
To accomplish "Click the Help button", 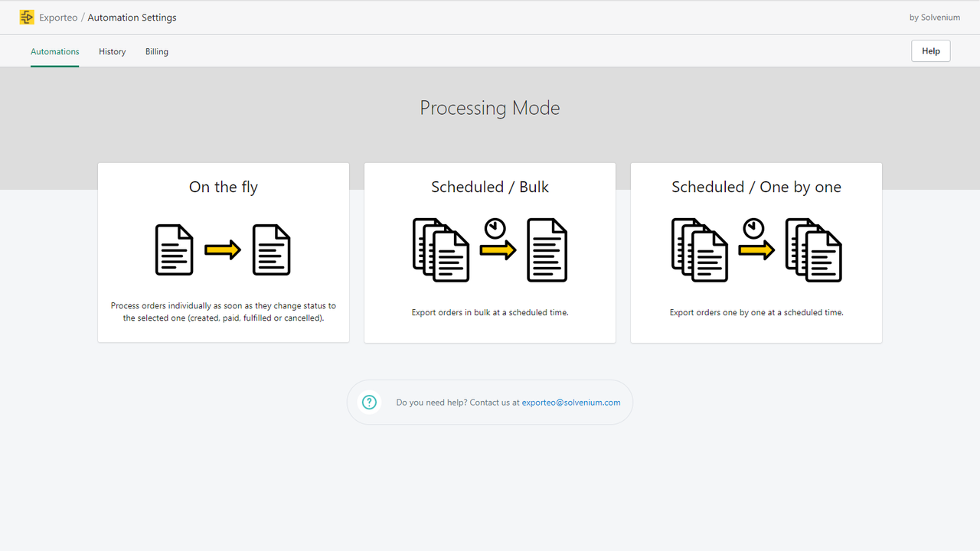I will click(930, 51).
